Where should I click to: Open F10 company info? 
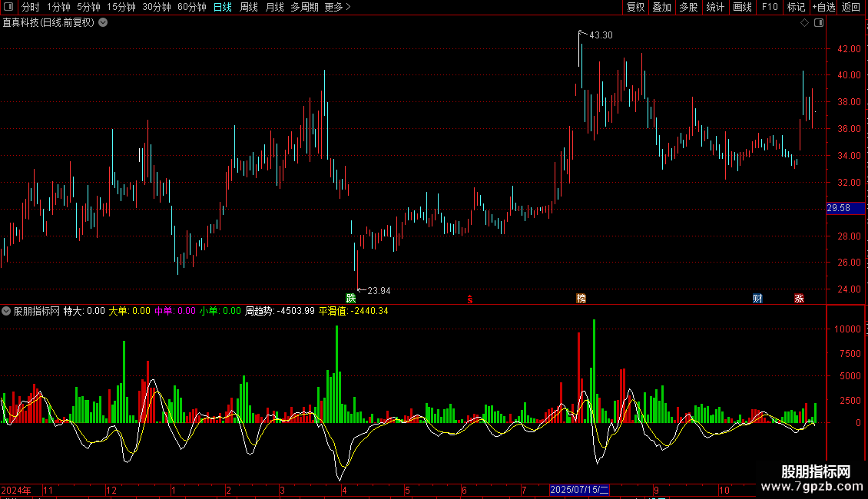click(x=770, y=7)
